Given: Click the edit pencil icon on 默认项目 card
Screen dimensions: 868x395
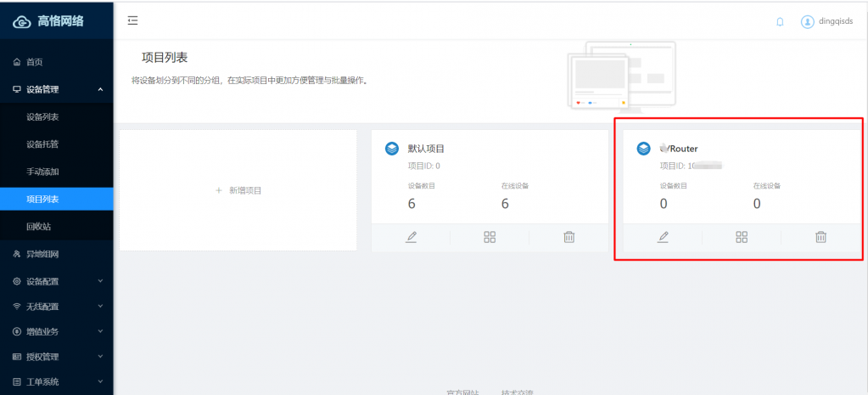Looking at the screenshot, I should click(x=412, y=237).
